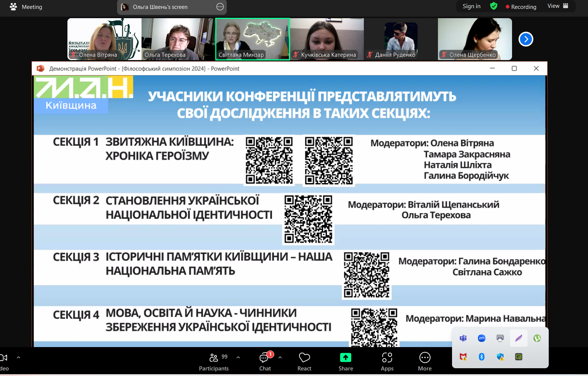588x376 pixels.
Task: Open screen share options for Ольга Швень's screen
Action: coord(220,7)
